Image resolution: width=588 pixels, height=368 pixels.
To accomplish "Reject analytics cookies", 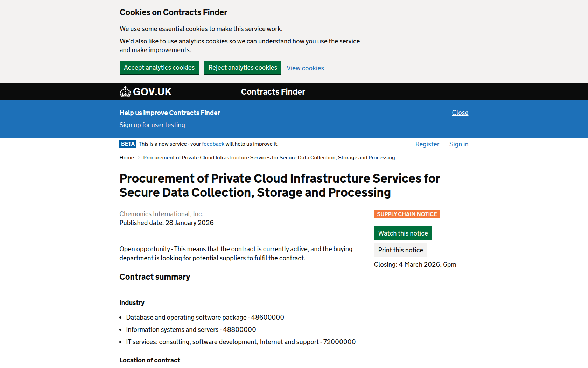I will point(243,68).
